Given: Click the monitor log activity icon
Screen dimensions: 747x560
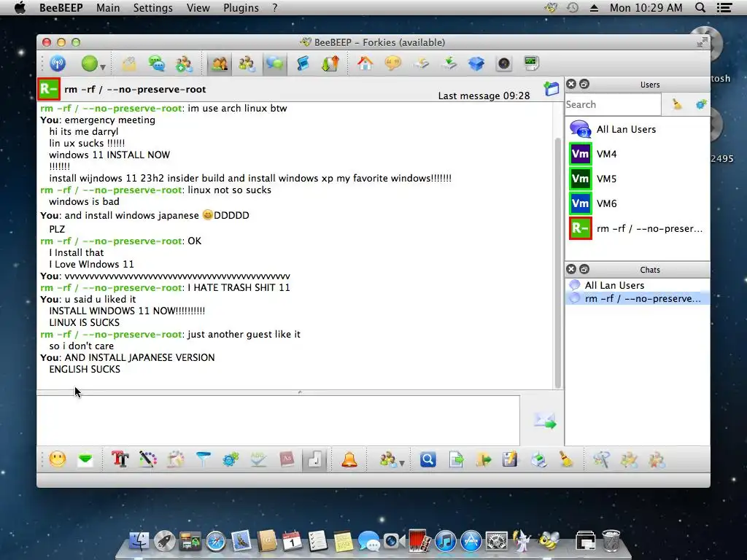Looking at the screenshot, I should [531, 63].
